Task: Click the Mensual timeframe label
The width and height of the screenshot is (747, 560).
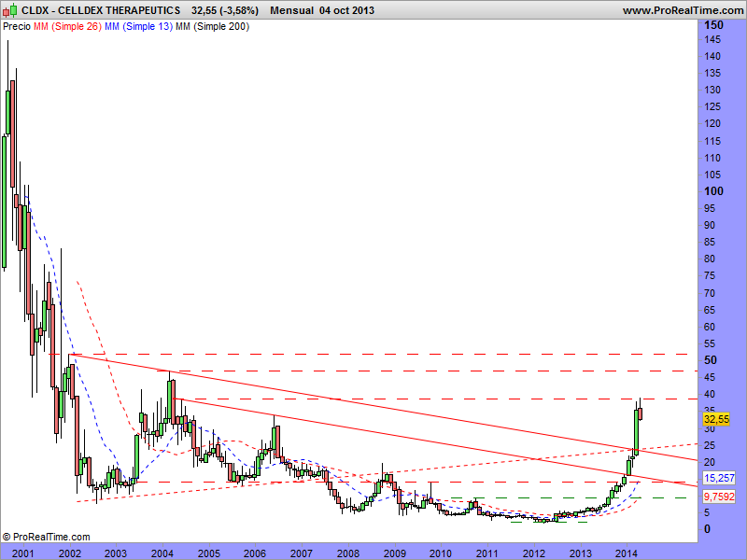Action: coord(291,10)
